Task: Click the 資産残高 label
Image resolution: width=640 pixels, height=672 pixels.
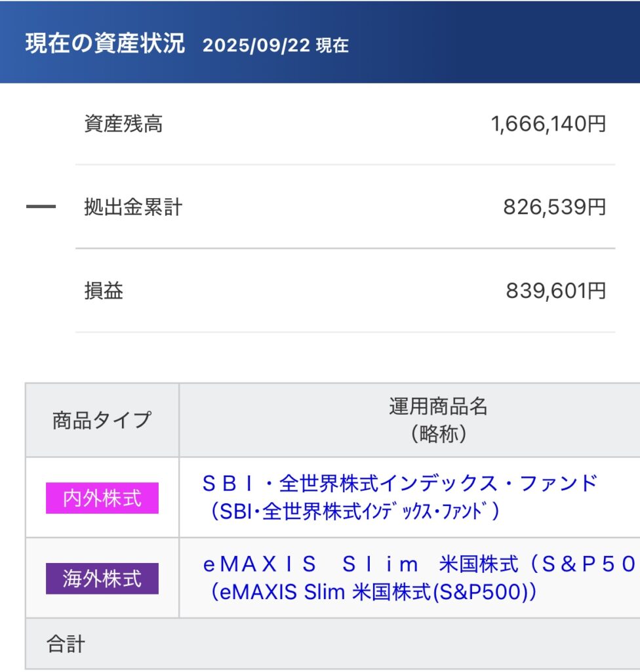Action: pyautogui.click(x=123, y=123)
